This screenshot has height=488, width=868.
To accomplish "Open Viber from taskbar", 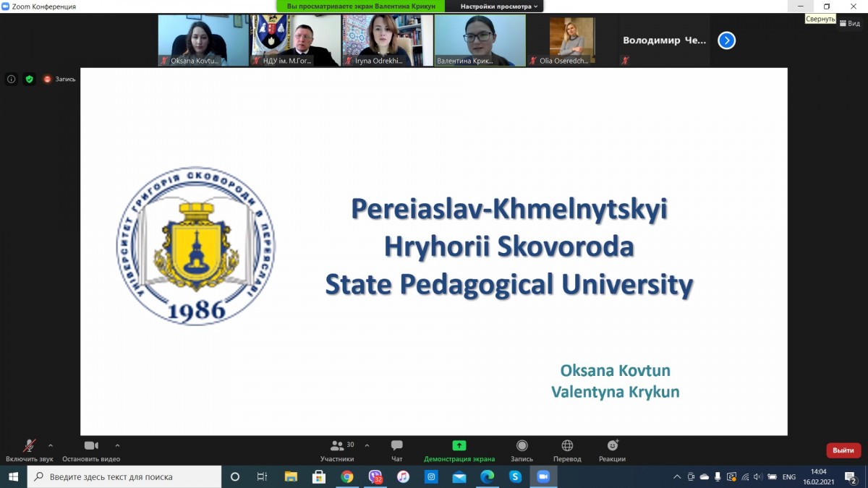I will tap(375, 476).
